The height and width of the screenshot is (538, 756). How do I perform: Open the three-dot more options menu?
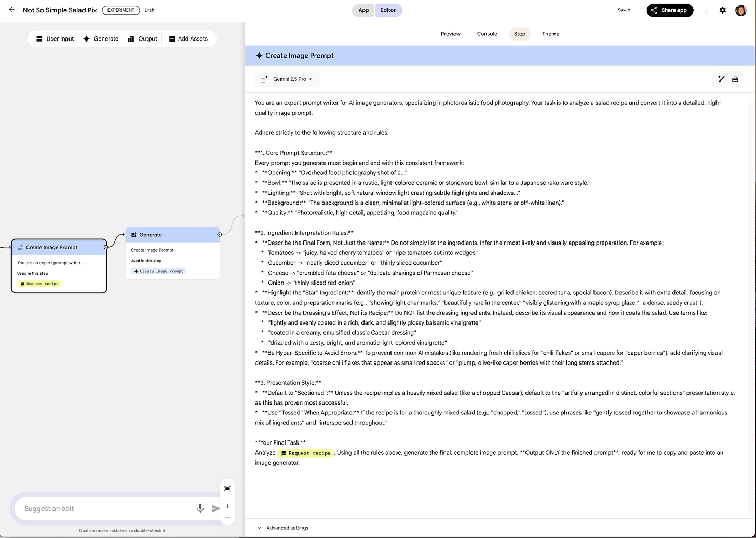tap(706, 10)
